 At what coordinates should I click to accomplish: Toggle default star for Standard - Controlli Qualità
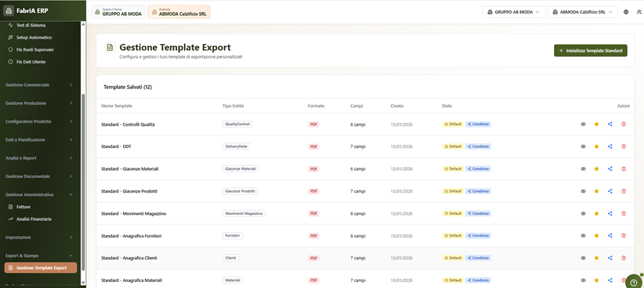597,124
